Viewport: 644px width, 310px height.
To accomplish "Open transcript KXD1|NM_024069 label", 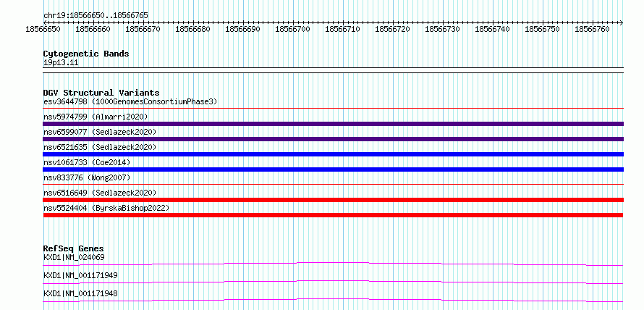I will coord(74,257).
